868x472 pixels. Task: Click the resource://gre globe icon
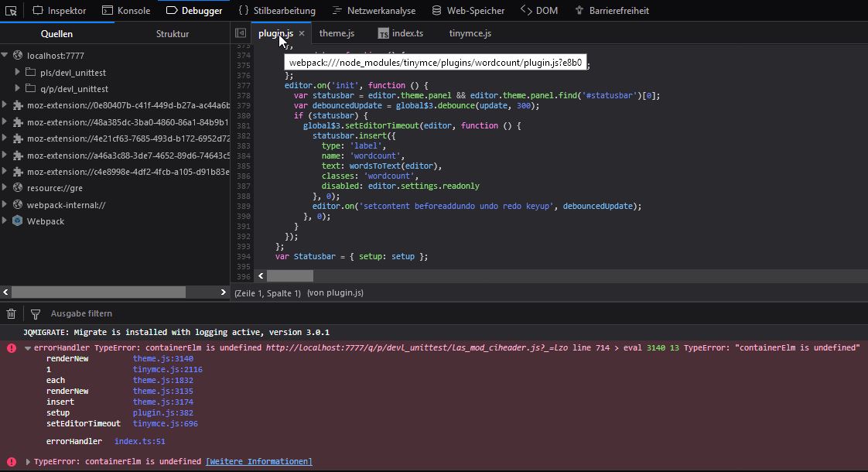tap(18, 188)
